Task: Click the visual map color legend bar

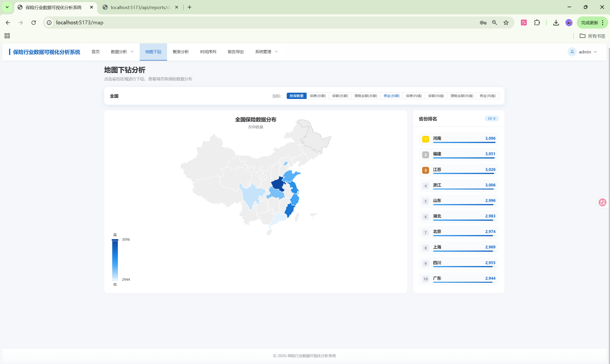Action: [x=115, y=260]
